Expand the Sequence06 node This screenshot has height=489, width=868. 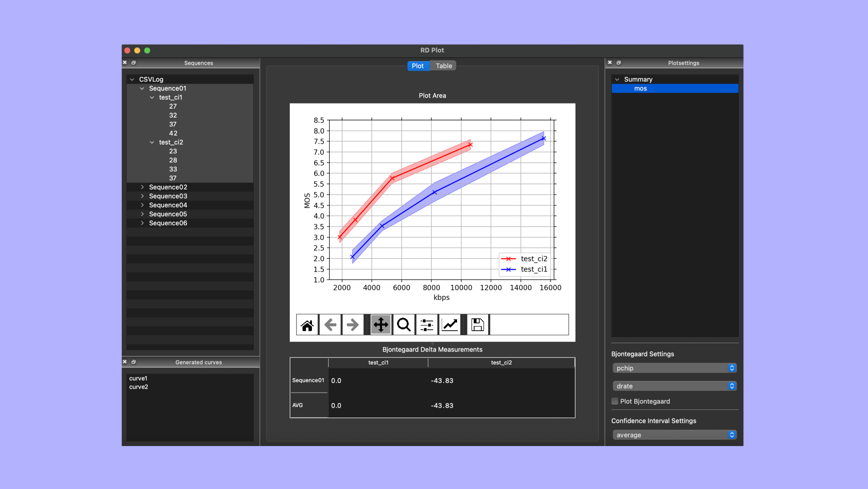click(142, 223)
